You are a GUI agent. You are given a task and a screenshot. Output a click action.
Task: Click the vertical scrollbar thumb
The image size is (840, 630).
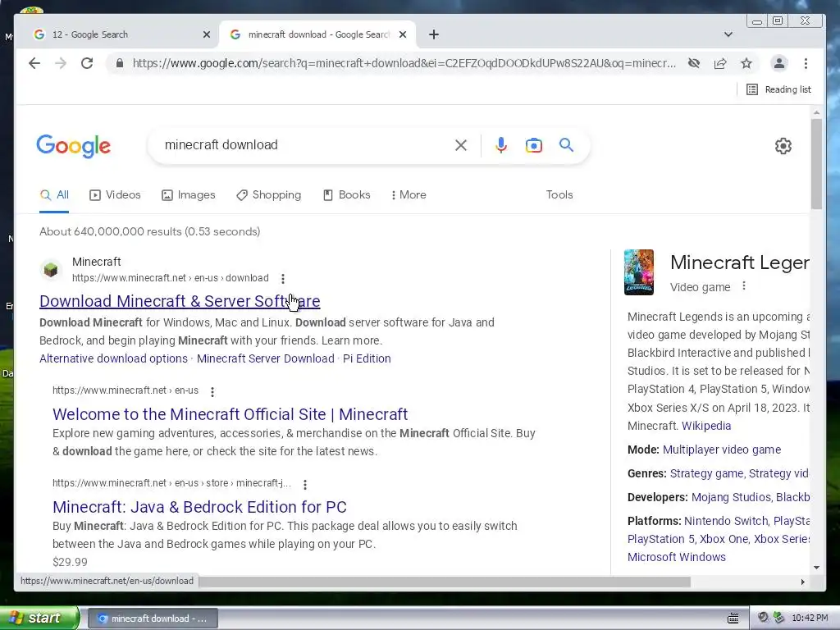point(816,163)
